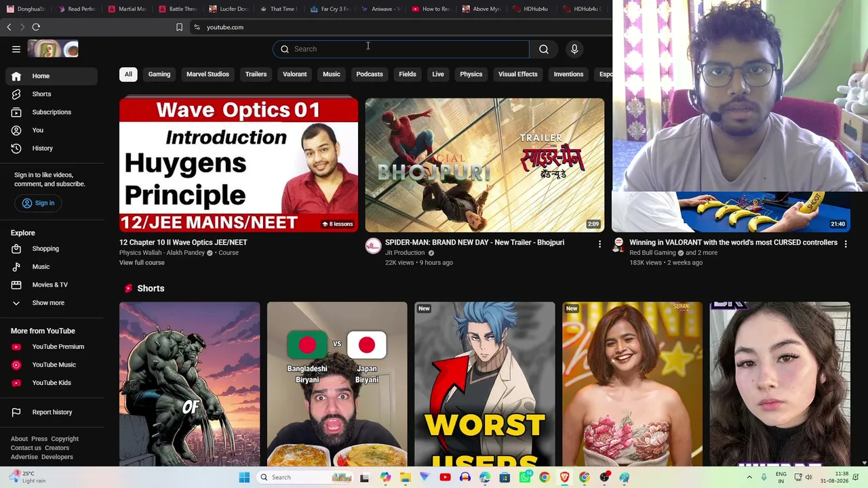Image resolution: width=868 pixels, height=488 pixels.
Task: Start voice search with the microphone icon
Action: (574, 49)
